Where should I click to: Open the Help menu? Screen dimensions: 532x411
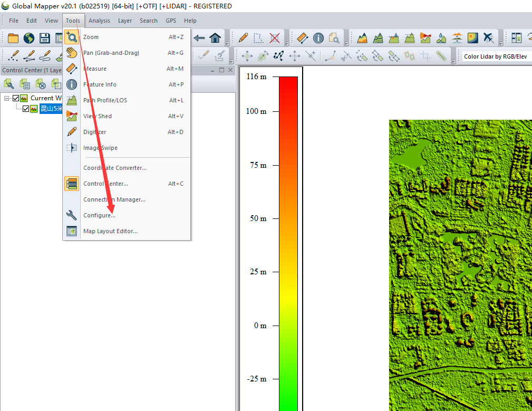pyautogui.click(x=190, y=21)
